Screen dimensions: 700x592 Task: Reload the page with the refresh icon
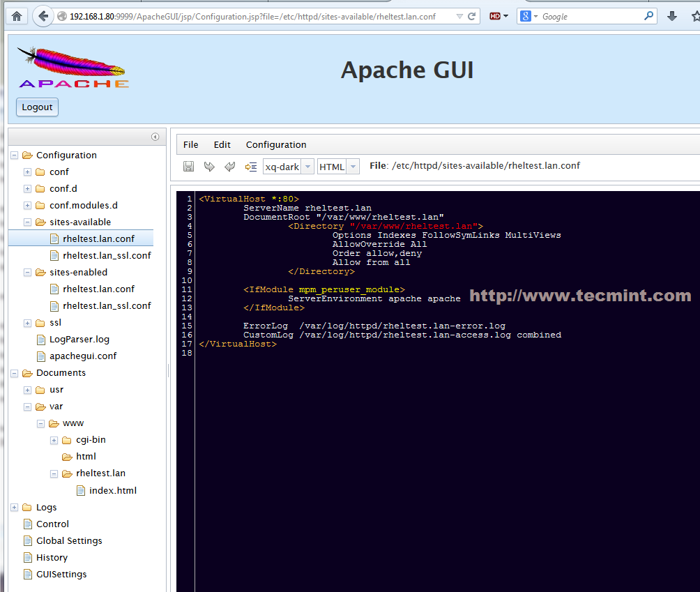click(472, 16)
